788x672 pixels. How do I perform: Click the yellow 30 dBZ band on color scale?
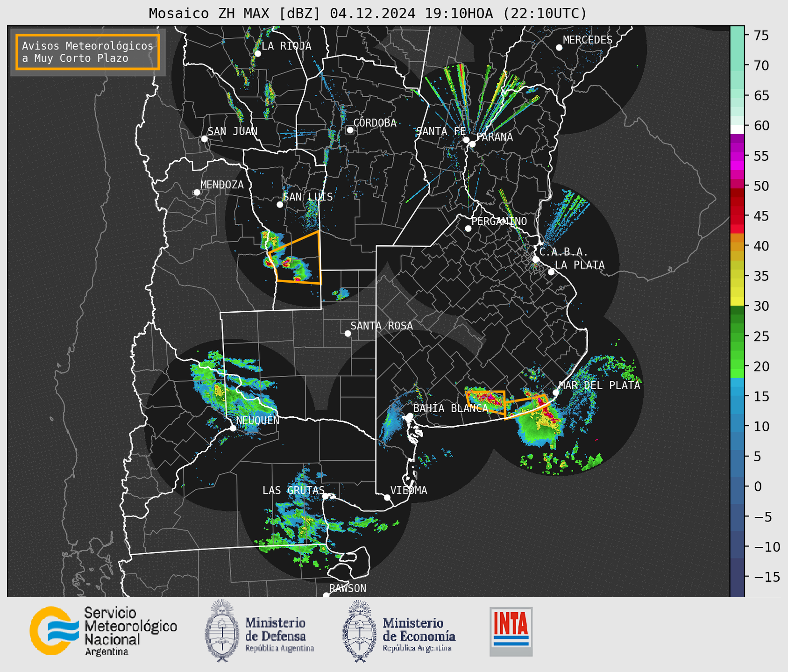click(737, 302)
